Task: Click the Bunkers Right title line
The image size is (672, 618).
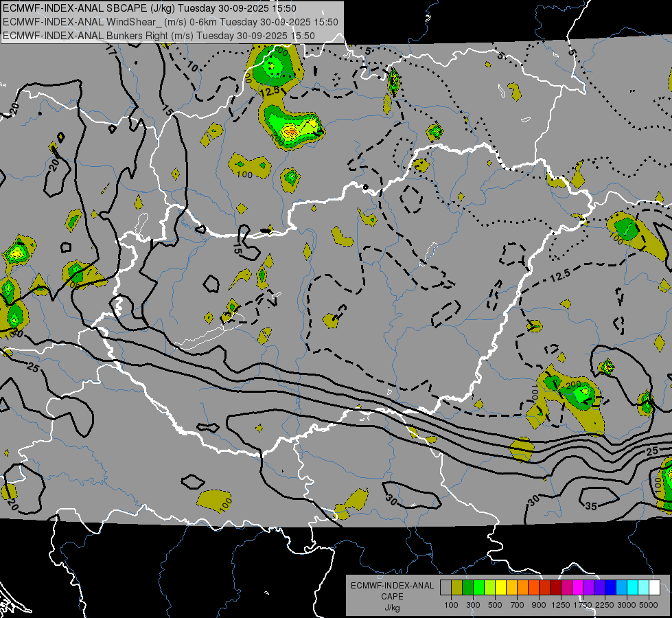Action: coord(159,36)
